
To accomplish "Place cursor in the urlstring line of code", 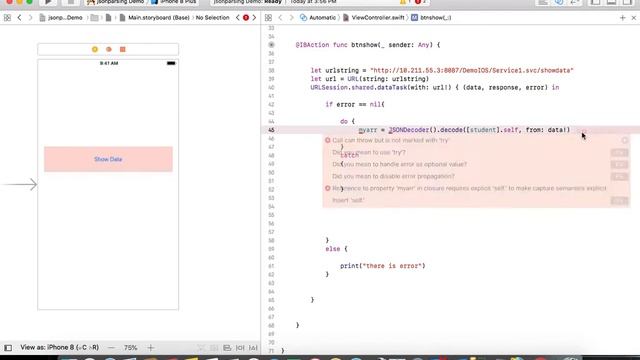I will pyautogui.click(x=442, y=70).
